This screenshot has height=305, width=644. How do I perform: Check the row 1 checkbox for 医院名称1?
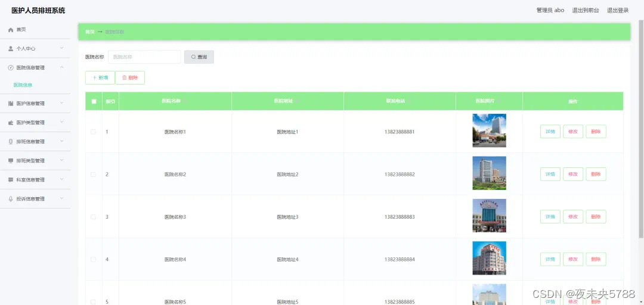point(93,132)
